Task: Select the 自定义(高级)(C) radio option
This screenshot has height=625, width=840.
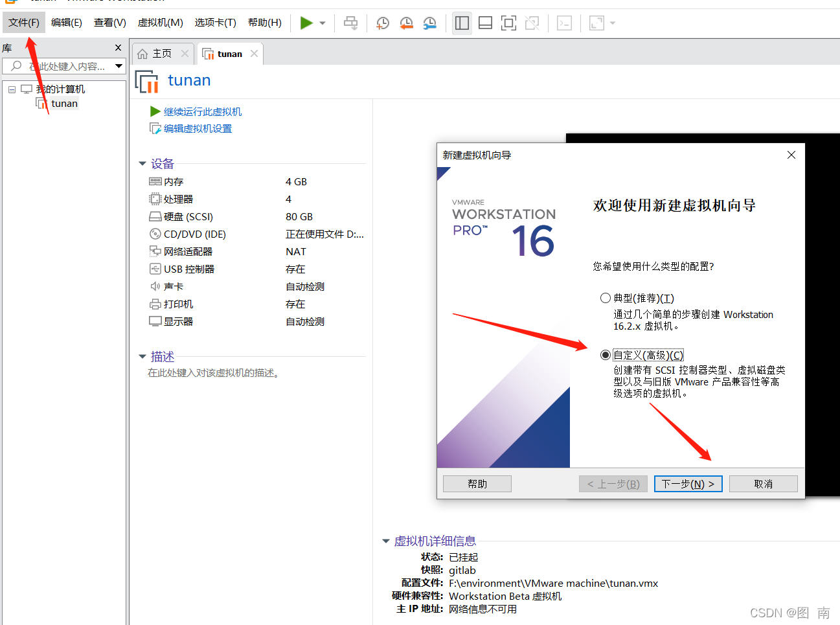Action: [x=606, y=355]
